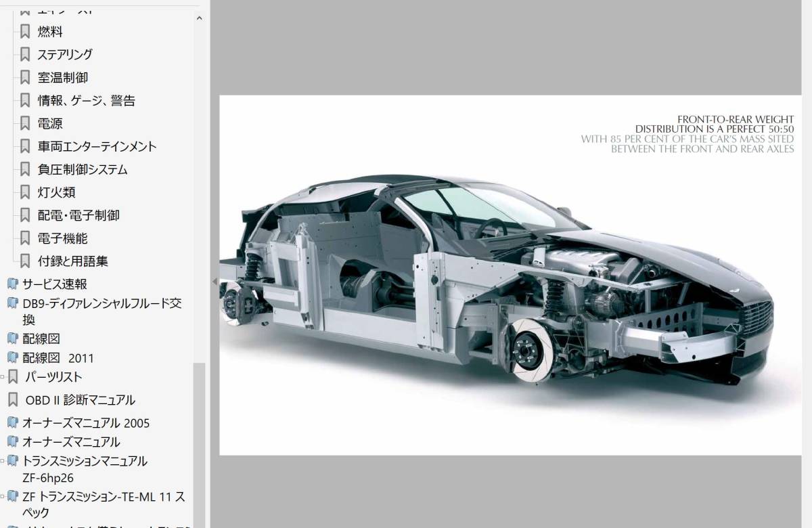Viewport: 812px width, 528px height.
Task: Click the bookmark icon beside 情報、ゲージ、警告
Action: click(25, 100)
